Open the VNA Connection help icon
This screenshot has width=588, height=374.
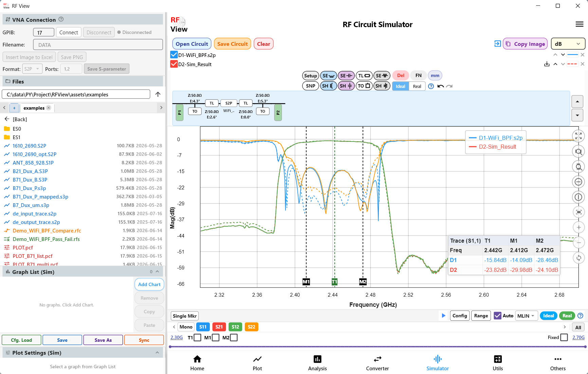61,19
